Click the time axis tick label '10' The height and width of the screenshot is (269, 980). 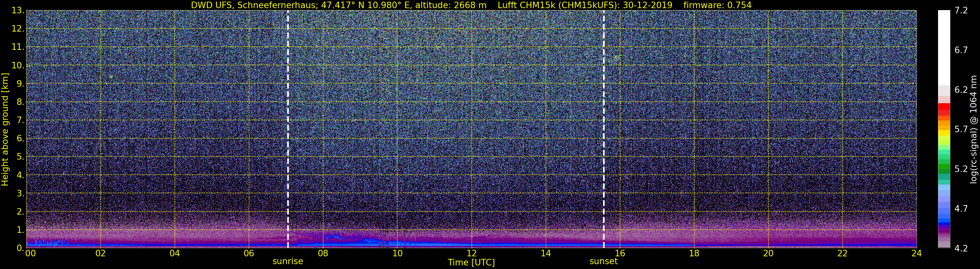(x=397, y=254)
